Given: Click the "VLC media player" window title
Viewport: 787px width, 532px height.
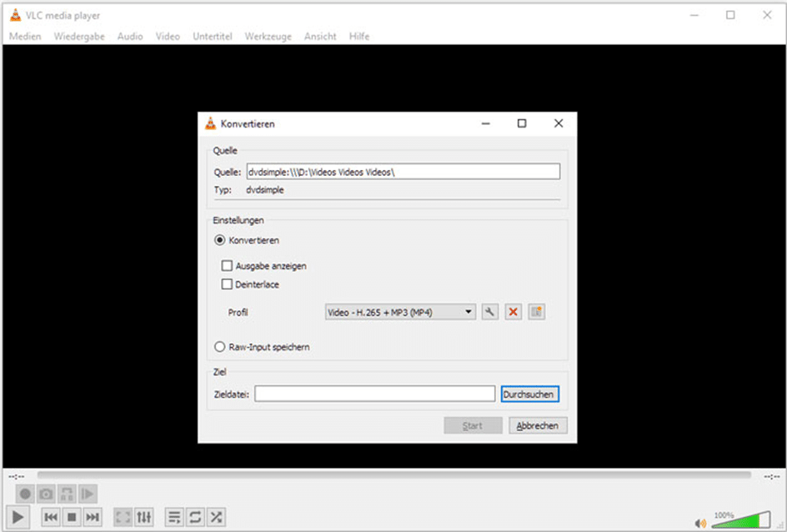Looking at the screenshot, I should [x=63, y=16].
